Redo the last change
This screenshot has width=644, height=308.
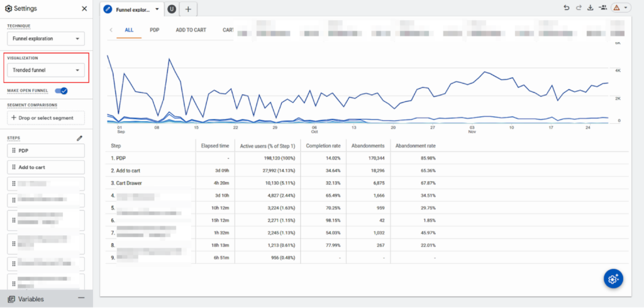[x=579, y=8]
